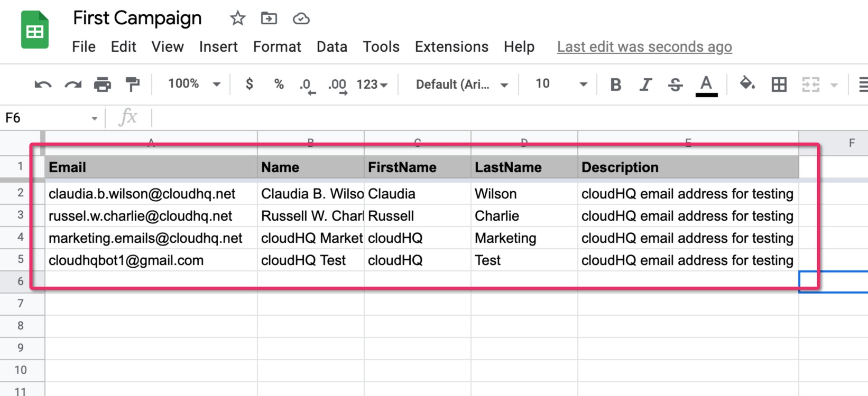The width and height of the screenshot is (868, 396).
Task: Activate the paint format tool
Action: tap(132, 84)
